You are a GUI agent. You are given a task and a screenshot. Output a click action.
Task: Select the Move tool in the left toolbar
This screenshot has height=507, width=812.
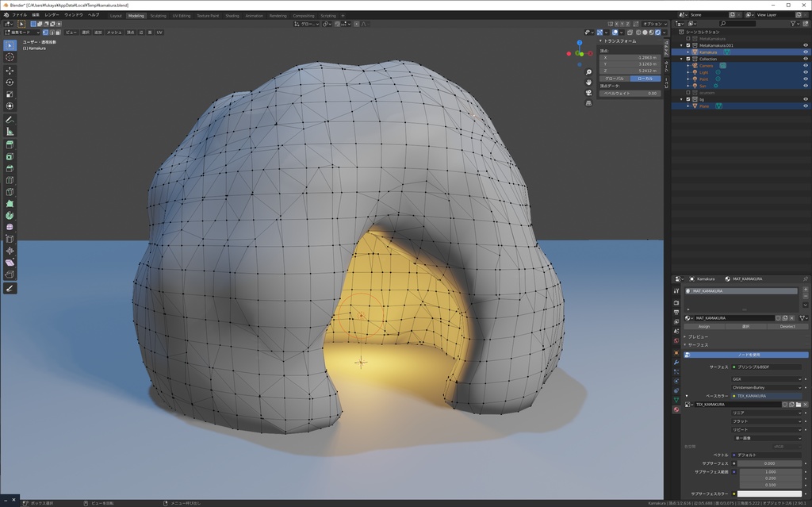point(9,71)
